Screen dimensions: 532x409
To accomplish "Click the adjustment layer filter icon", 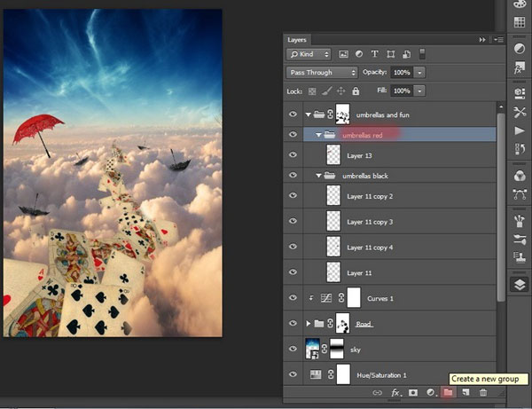I will [358, 54].
